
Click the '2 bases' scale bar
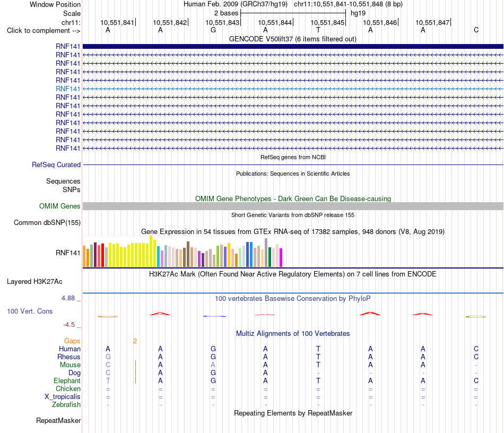coord(293,13)
